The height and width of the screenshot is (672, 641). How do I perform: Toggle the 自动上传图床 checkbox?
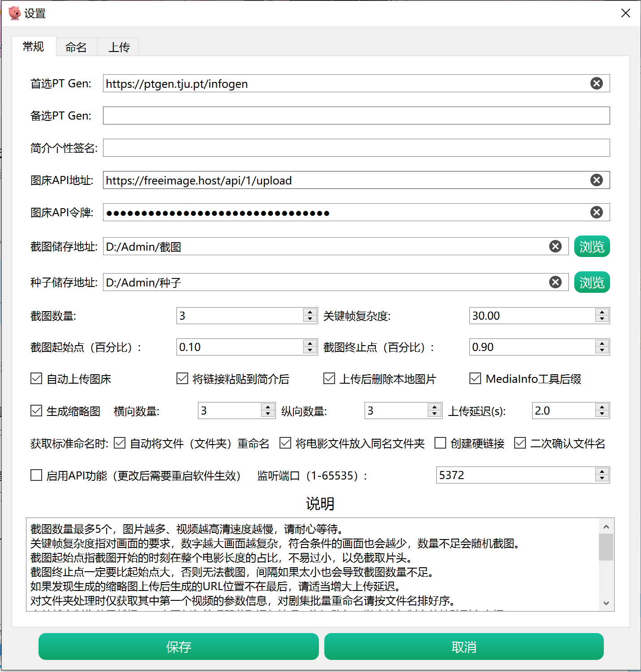[x=36, y=379]
